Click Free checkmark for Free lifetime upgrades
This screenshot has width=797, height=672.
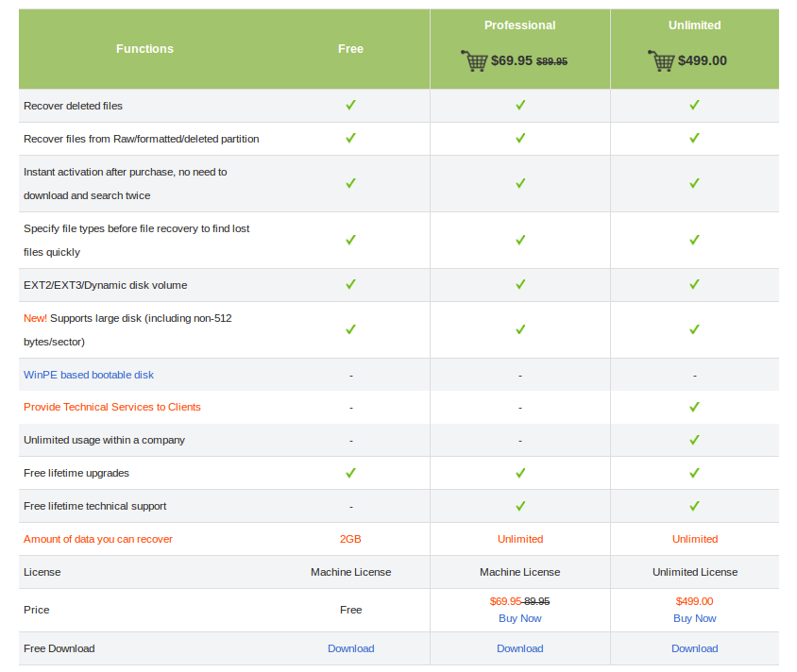(x=350, y=473)
